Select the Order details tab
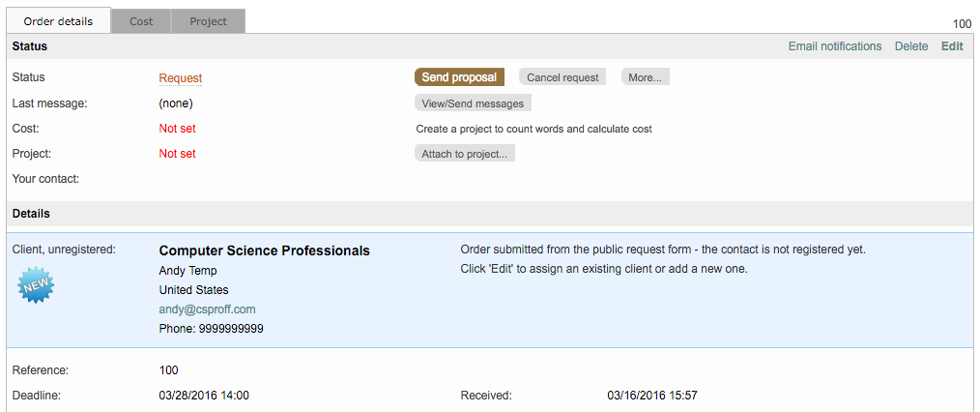 click(58, 21)
